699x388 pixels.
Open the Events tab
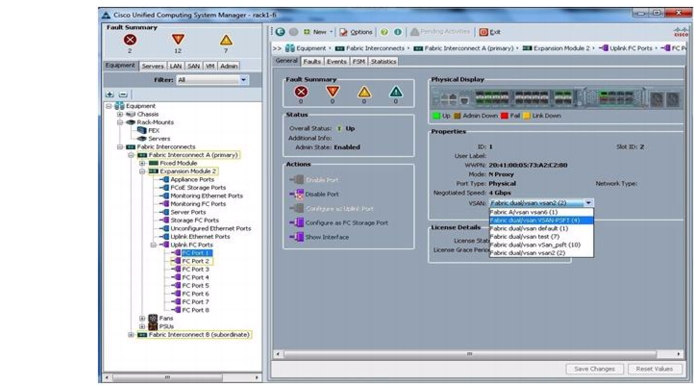tap(336, 62)
